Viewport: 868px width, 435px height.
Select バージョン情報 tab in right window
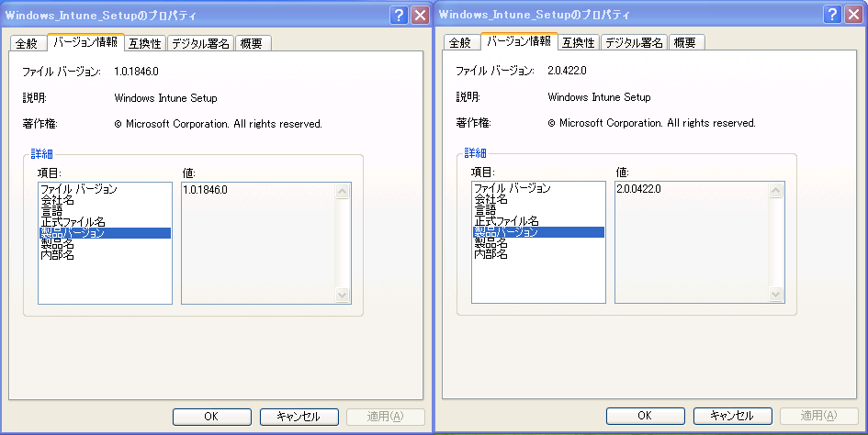coord(519,41)
